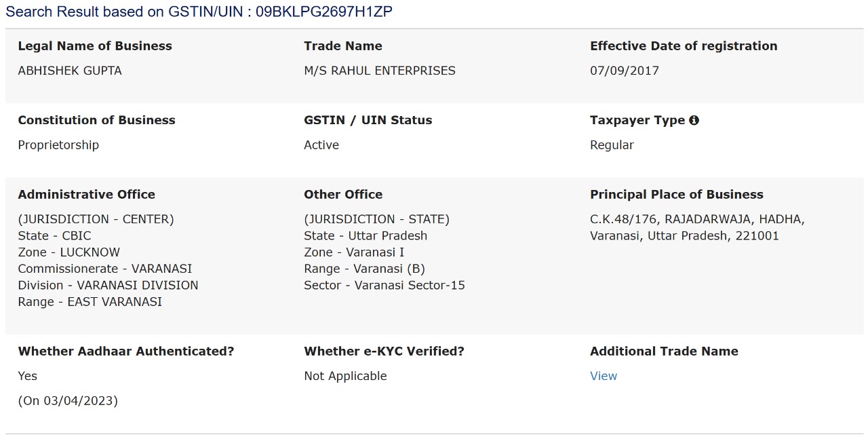This screenshot has width=868, height=439.
Task: Select the Legal Name of Business label
Action: [95, 46]
